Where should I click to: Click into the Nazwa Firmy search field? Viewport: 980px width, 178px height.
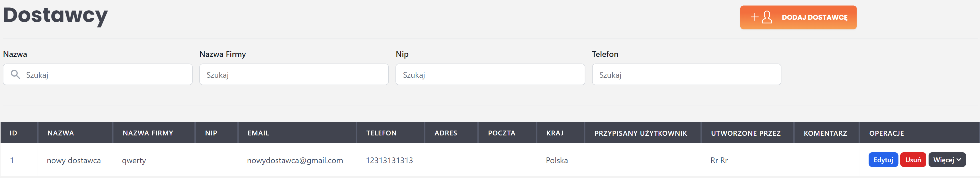[x=294, y=75]
